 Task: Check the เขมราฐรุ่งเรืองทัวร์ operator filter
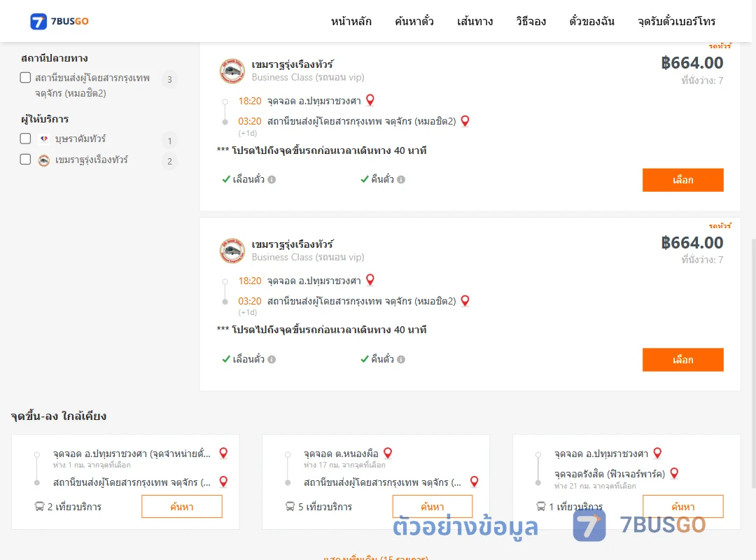pos(26,160)
